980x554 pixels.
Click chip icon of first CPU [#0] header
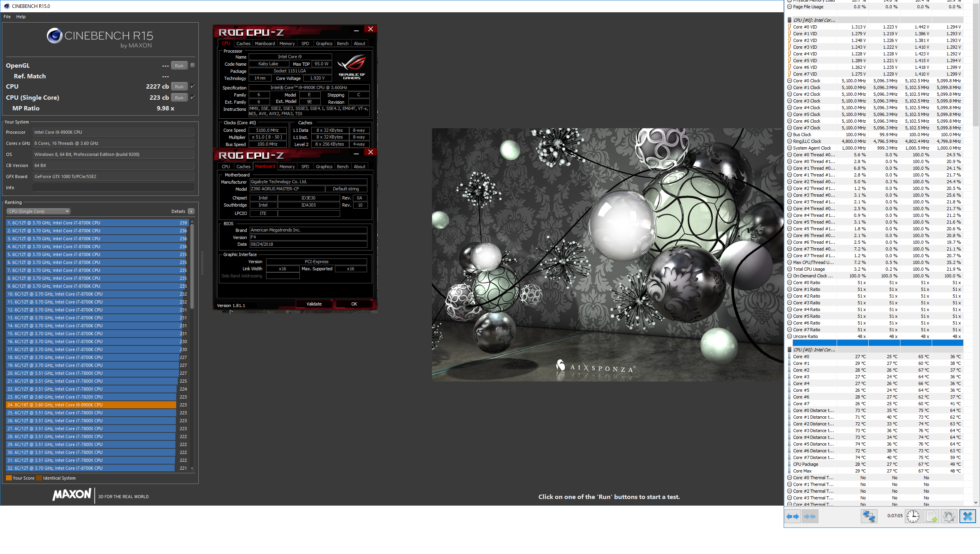point(789,20)
